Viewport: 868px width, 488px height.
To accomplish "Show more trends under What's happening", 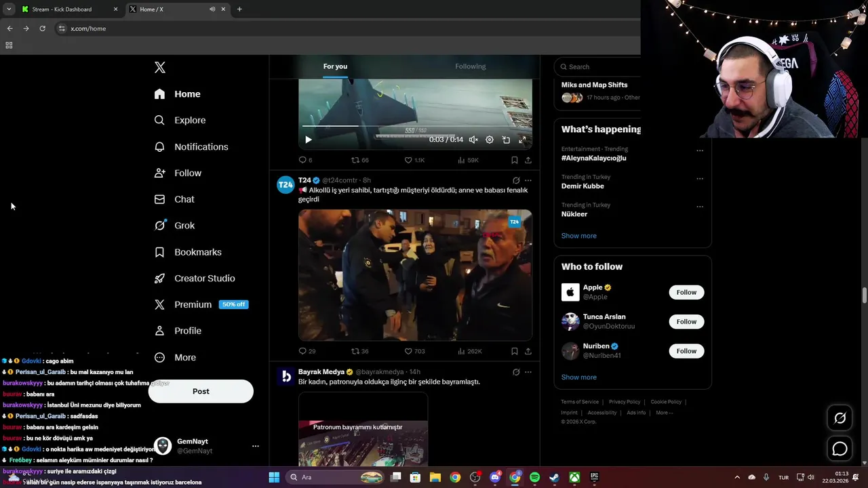I will coord(579,236).
